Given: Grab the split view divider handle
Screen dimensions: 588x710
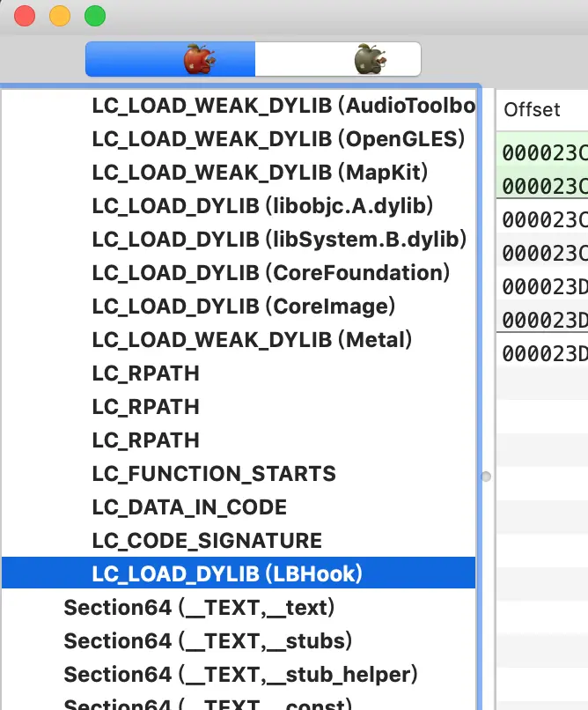Looking at the screenshot, I should (486, 477).
